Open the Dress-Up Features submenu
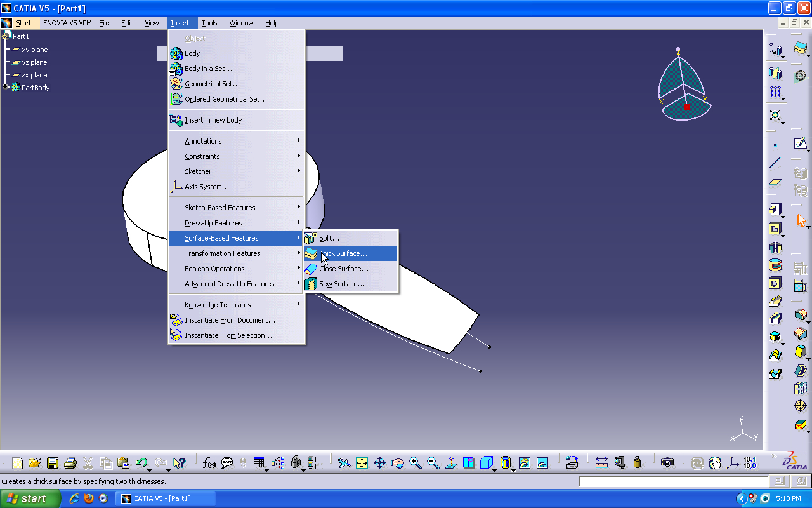The height and width of the screenshot is (508, 812). tap(236, 223)
